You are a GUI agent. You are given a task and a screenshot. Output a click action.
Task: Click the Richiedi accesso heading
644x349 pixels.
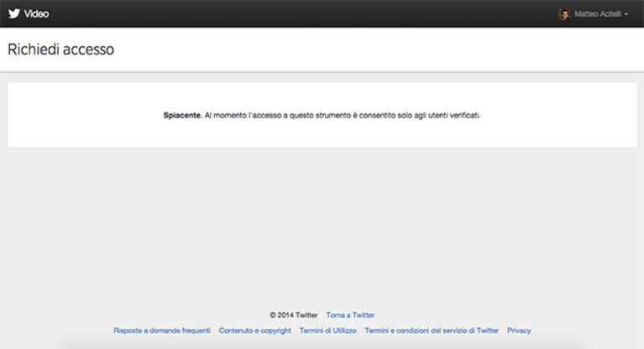(x=60, y=49)
